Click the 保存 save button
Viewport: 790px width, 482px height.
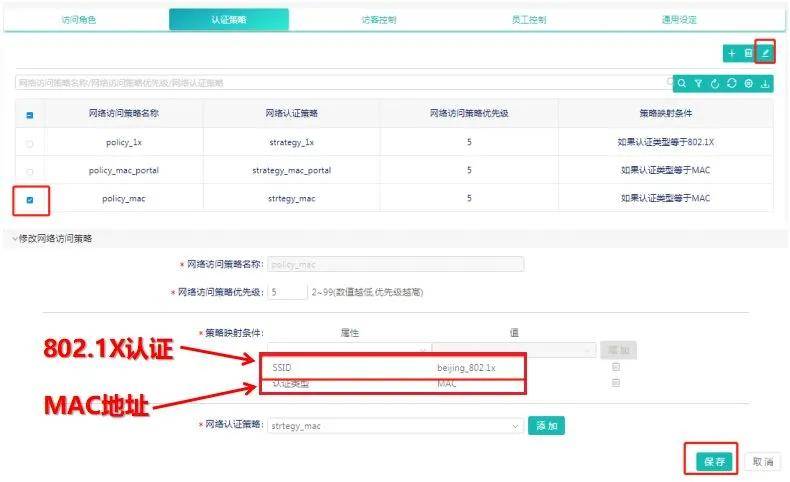coord(714,462)
